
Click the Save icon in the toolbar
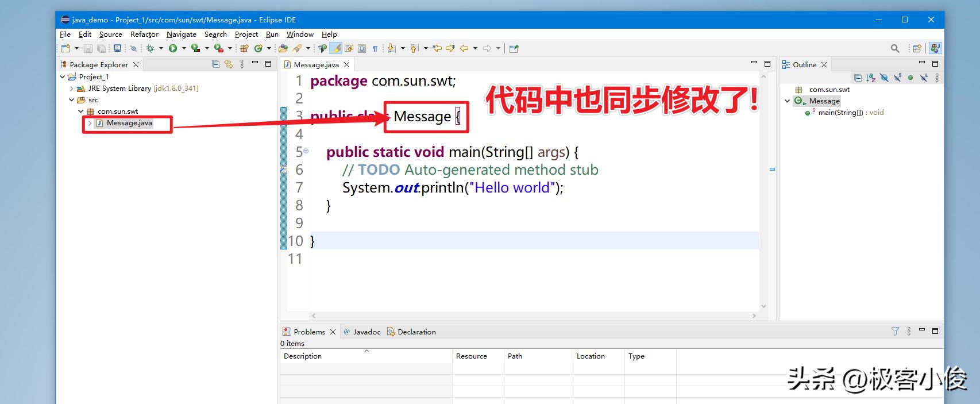click(88, 48)
